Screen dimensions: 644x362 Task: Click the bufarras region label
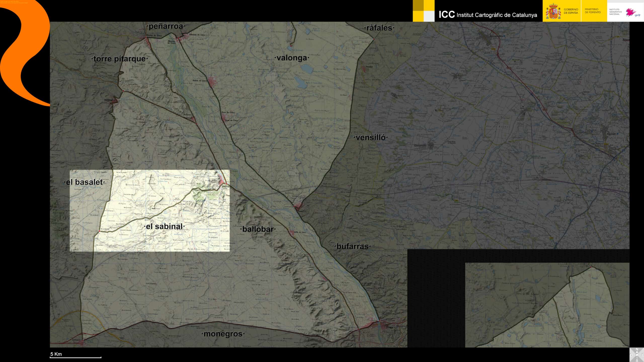[352, 246]
